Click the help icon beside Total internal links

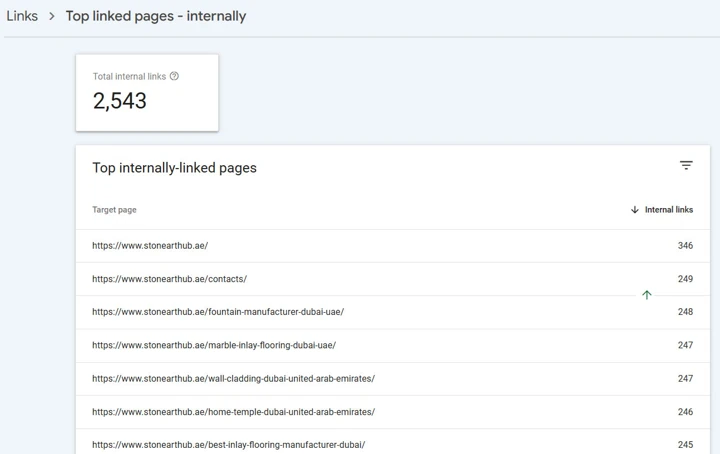click(x=174, y=76)
